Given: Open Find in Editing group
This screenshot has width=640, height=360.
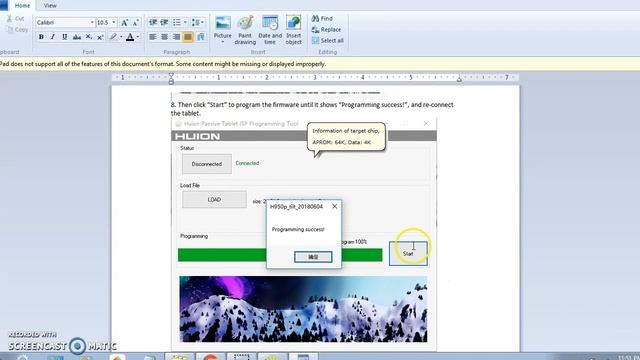Looking at the screenshot, I should 322,18.
